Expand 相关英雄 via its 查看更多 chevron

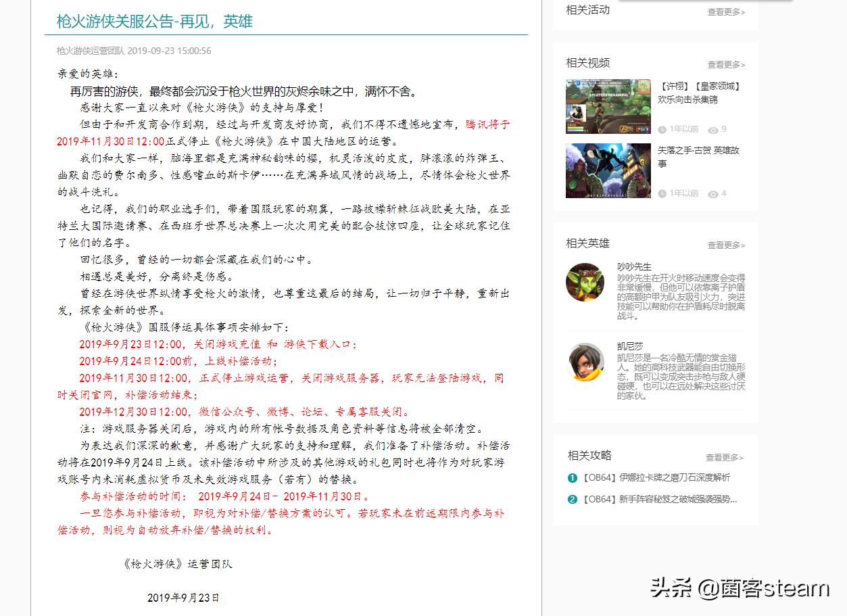point(742,245)
